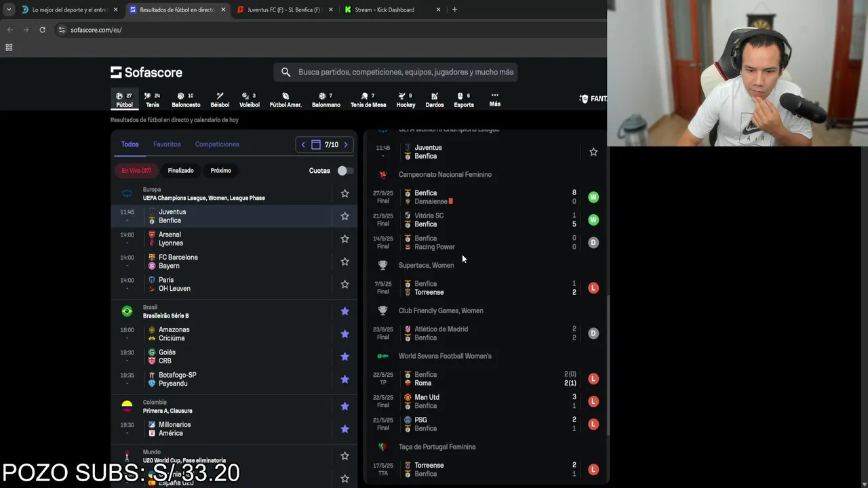868x488 pixels.
Task: Filter matches by Finalizado
Action: (x=180, y=171)
